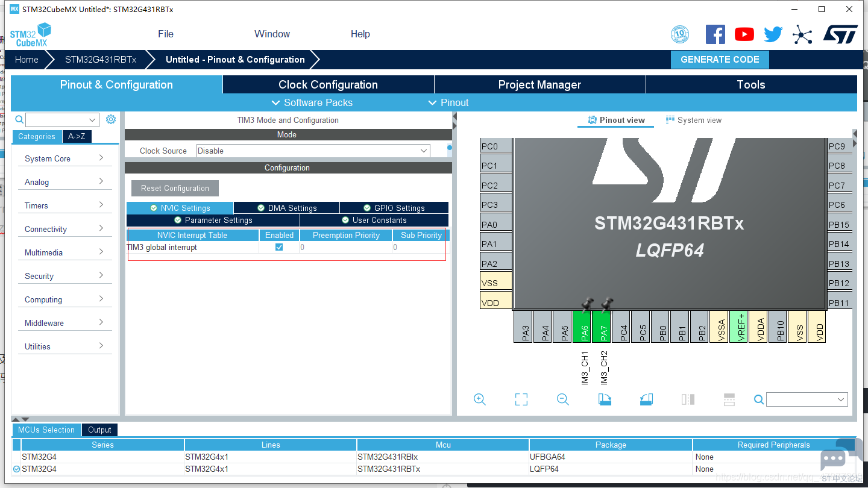The height and width of the screenshot is (488, 868).
Task: Expand the Computing category
Action: (x=65, y=299)
